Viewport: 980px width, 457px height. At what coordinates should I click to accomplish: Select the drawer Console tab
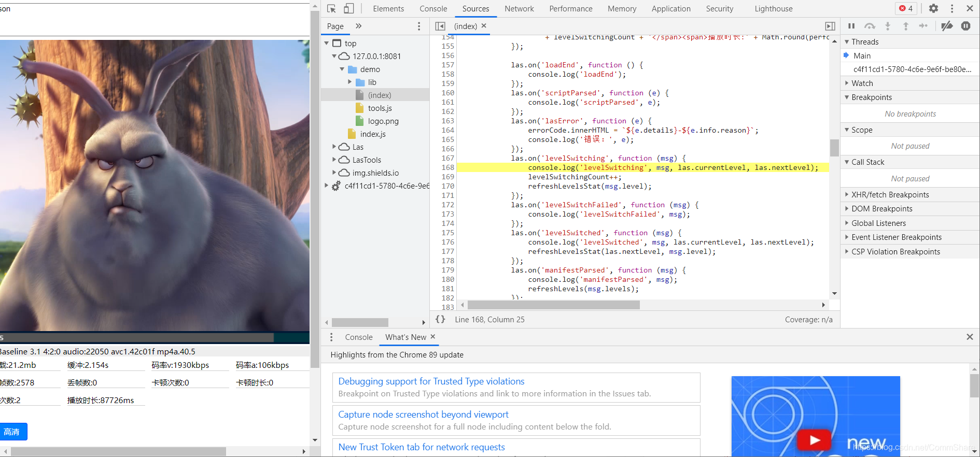tap(359, 337)
